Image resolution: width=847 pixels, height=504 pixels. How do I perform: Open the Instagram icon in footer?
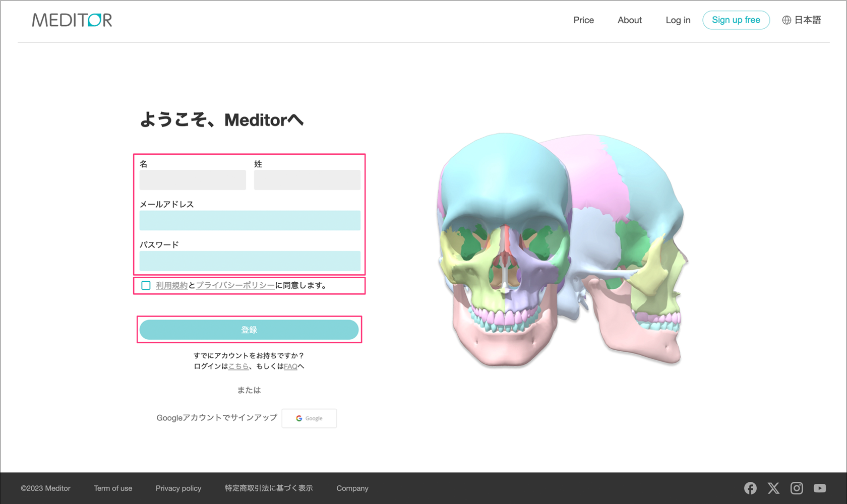point(797,488)
